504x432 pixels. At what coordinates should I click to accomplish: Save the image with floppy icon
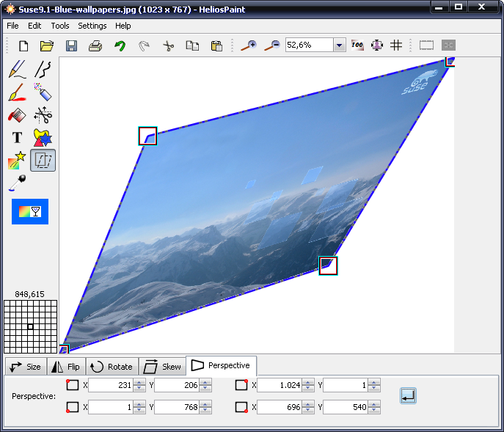tap(71, 45)
